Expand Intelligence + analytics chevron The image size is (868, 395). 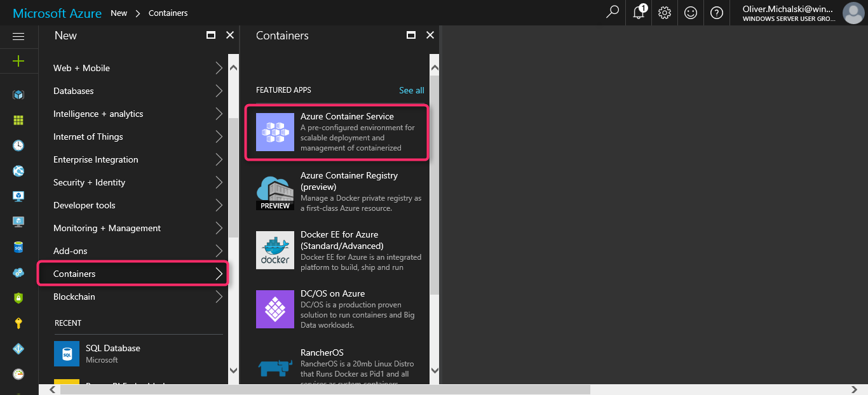click(x=219, y=114)
